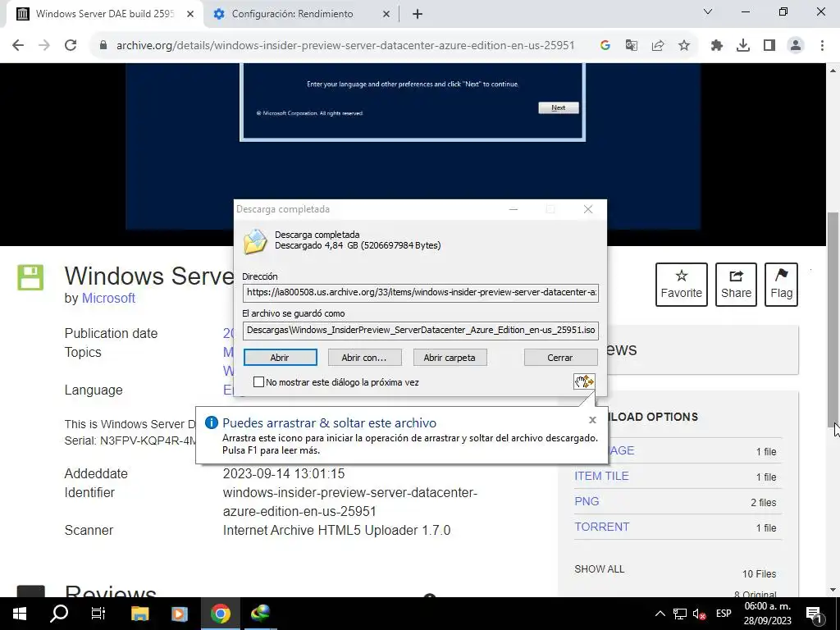Click the Flag button

click(x=782, y=285)
